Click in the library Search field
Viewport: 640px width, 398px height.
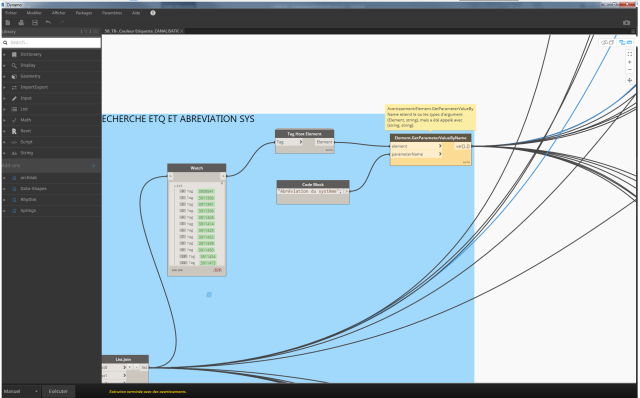click(52, 42)
